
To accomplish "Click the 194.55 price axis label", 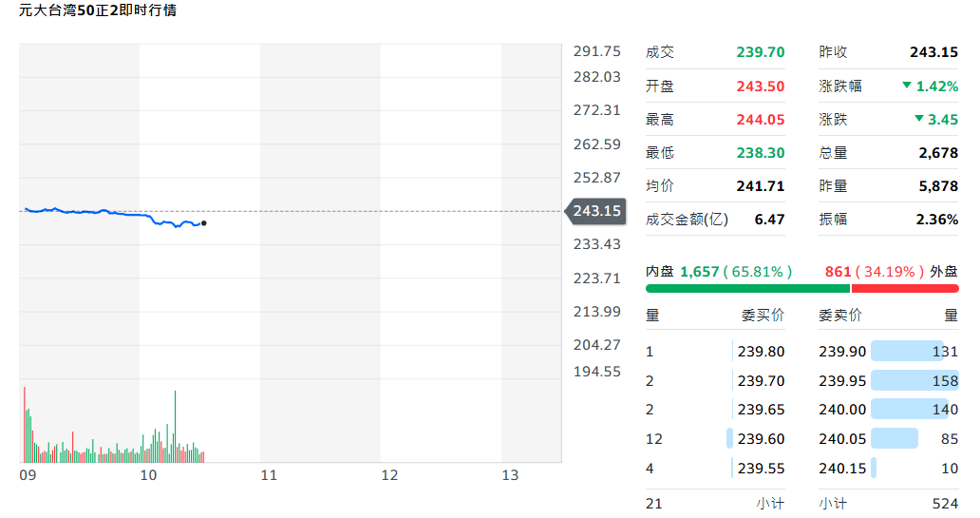I will click(x=597, y=371).
